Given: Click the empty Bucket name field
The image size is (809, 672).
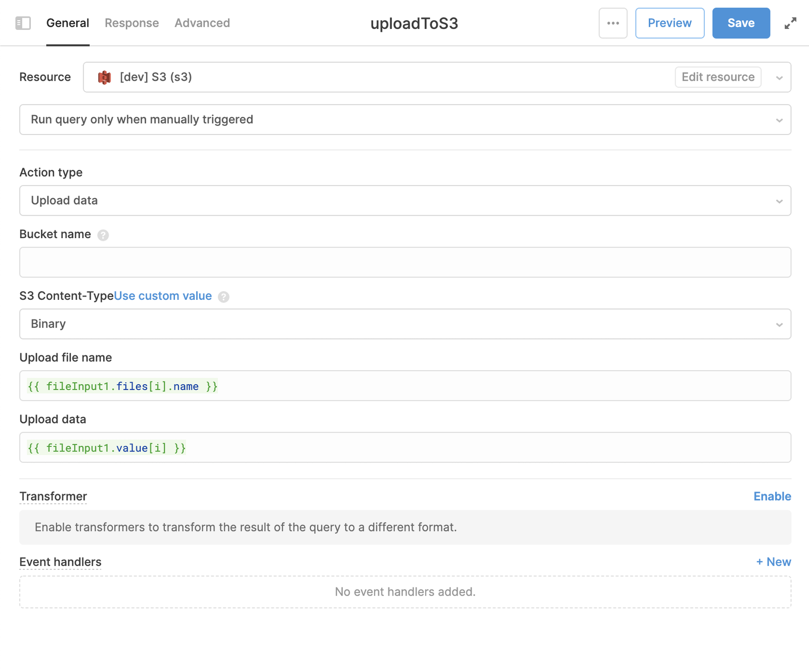Looking at the screenshot, I should 404,262.
